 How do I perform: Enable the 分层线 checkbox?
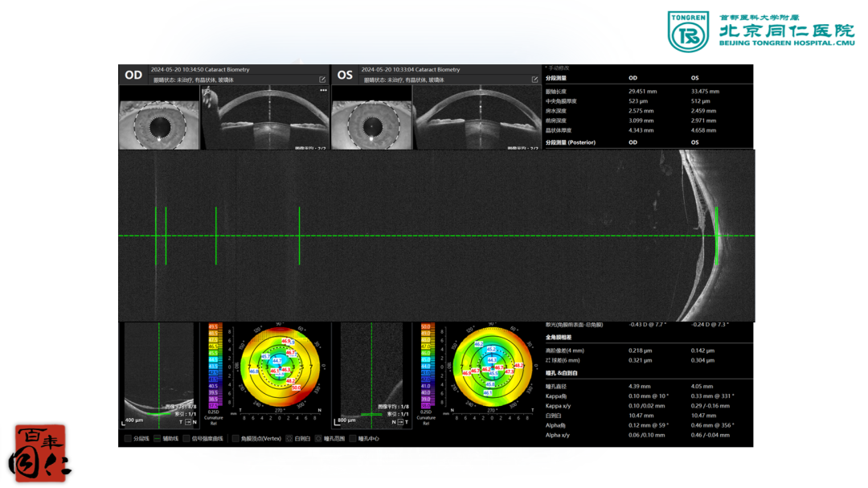click(128, 439)
